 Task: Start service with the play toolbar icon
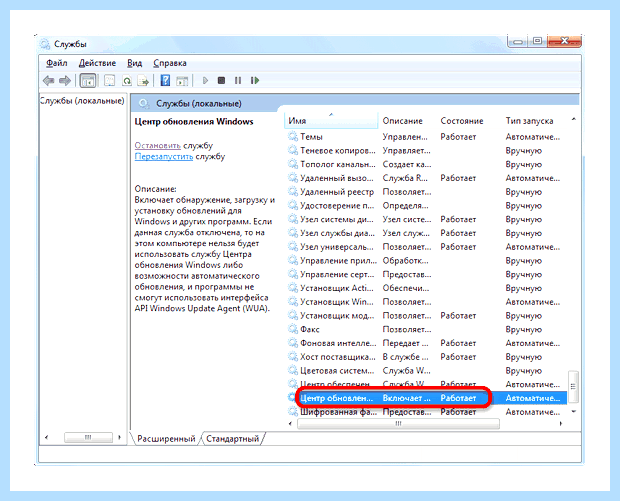(205, 81)
